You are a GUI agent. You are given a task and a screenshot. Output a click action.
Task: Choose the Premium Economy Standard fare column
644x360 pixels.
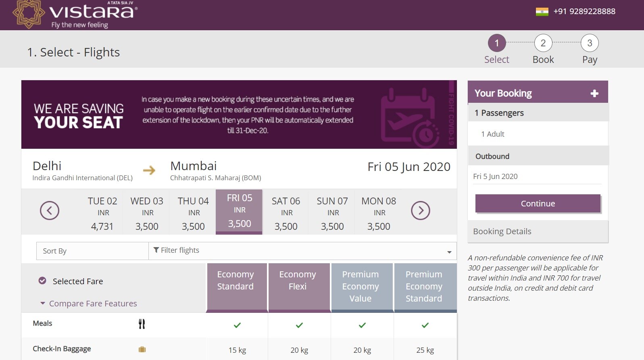pos(425,288)
